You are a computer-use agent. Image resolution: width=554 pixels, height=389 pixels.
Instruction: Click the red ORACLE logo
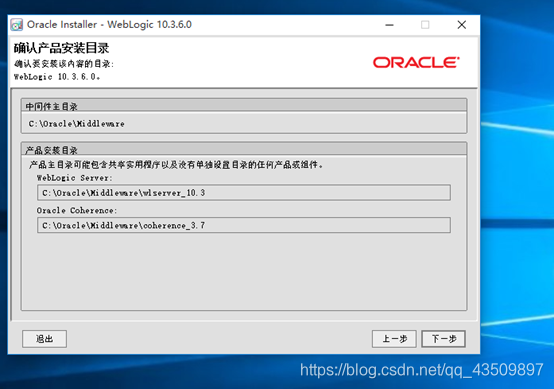click(x=416, y=63)
